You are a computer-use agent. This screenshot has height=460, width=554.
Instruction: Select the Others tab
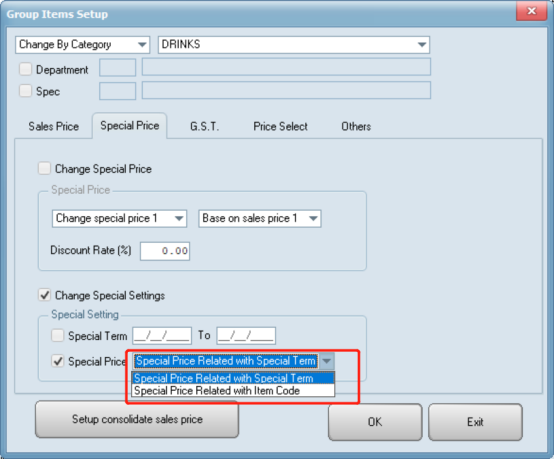[356, 126]
